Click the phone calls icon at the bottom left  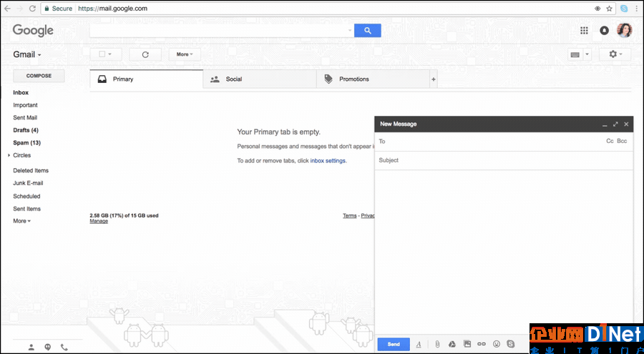[64, 347]
